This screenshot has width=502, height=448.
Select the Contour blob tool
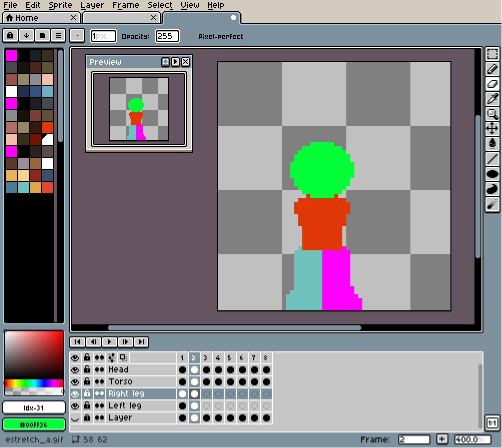click(492, 189)
